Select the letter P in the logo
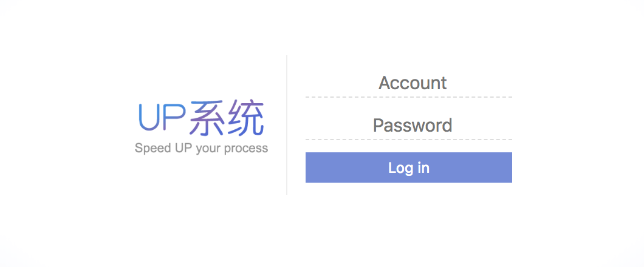The image size is (644, 267). pos(174,118)
